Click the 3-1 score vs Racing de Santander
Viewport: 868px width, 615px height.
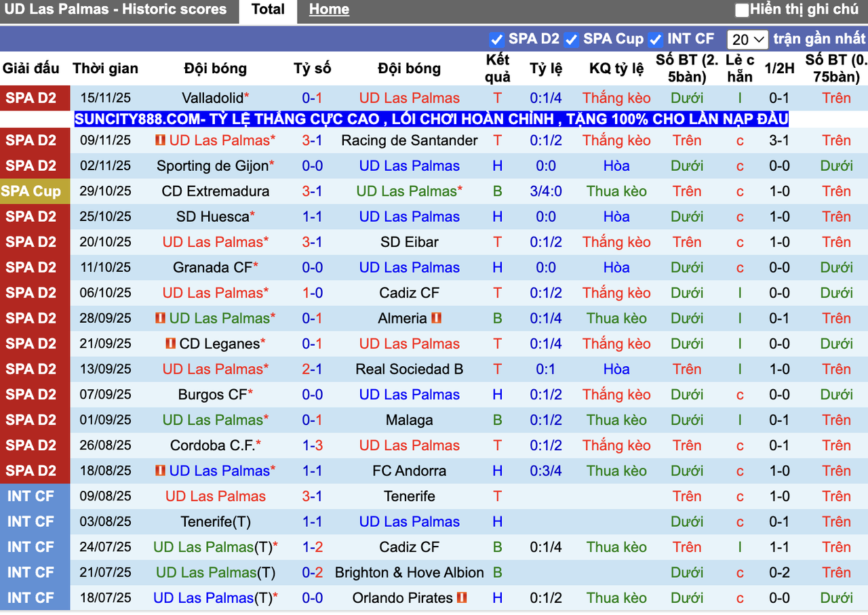313,140
